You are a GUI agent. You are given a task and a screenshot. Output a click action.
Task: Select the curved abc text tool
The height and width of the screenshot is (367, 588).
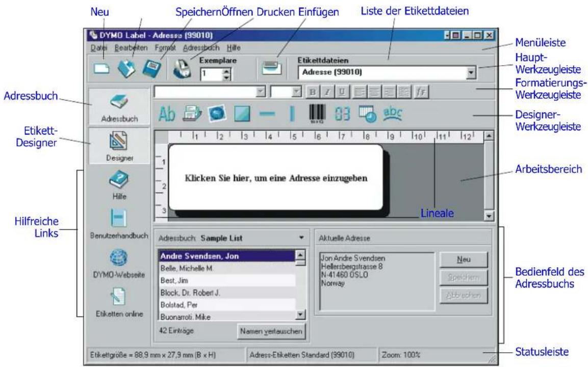[393, 114]
